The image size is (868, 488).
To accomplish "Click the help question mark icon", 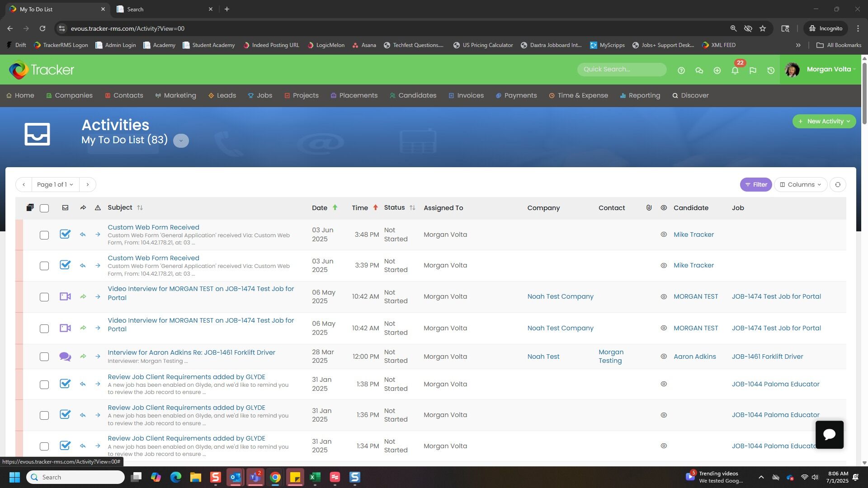I will (x=681, y=70).
